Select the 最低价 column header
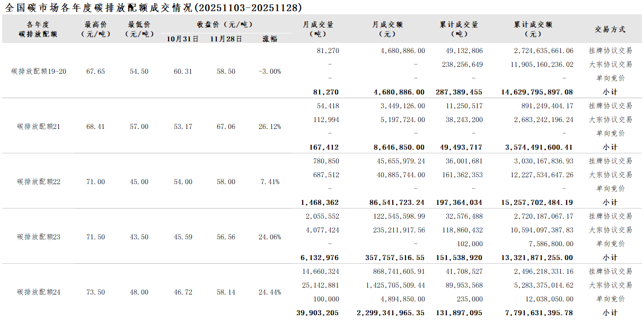 tap(139, 29)
